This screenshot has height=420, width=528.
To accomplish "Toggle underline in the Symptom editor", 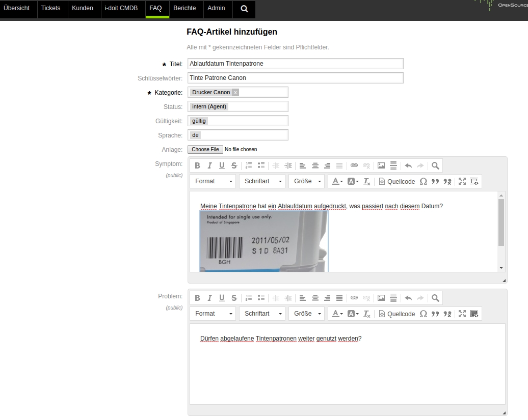I will tap(222, 165).
